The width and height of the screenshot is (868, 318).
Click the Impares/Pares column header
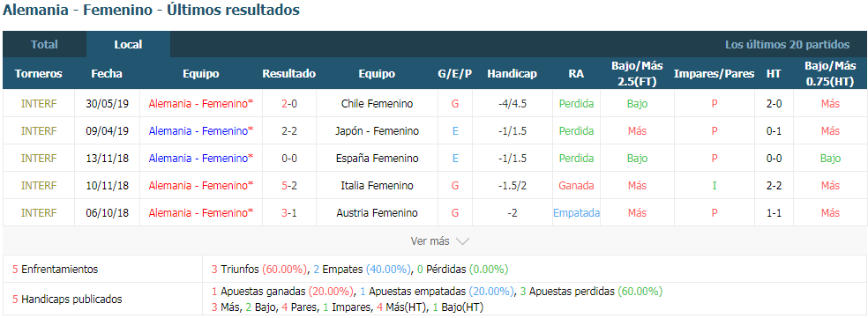pos(715,74)
